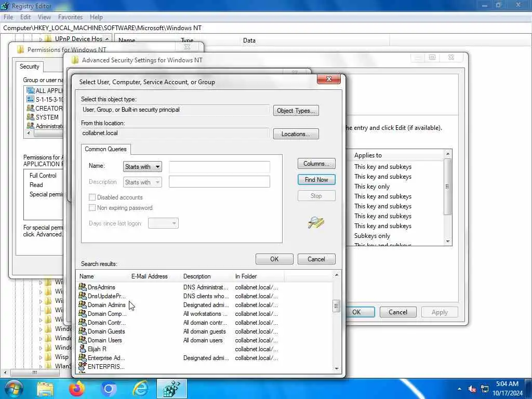Click the UPnP Device Host folder icon
The image size is (532, 399).
pos(48,38)
